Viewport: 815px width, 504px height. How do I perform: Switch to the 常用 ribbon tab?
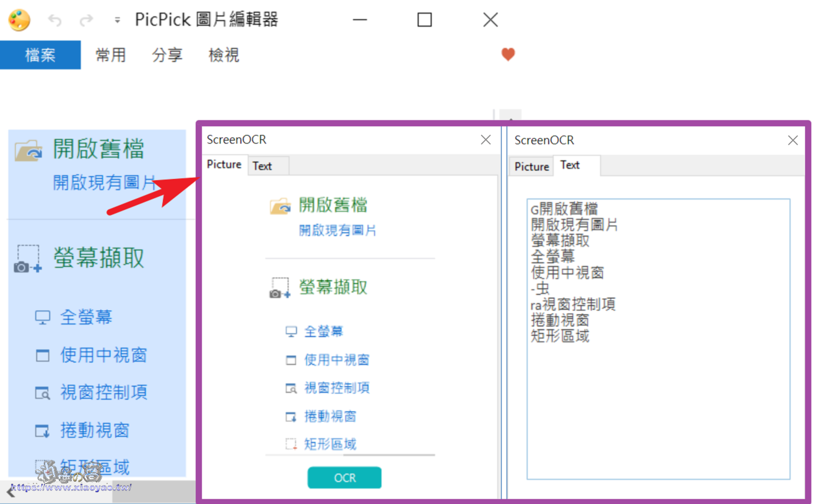point(111,55)
